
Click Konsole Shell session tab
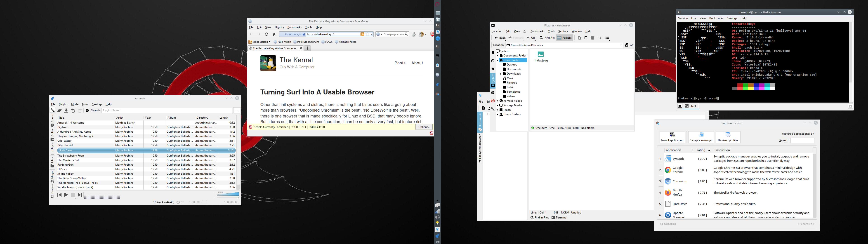click(x=690, y=106)
